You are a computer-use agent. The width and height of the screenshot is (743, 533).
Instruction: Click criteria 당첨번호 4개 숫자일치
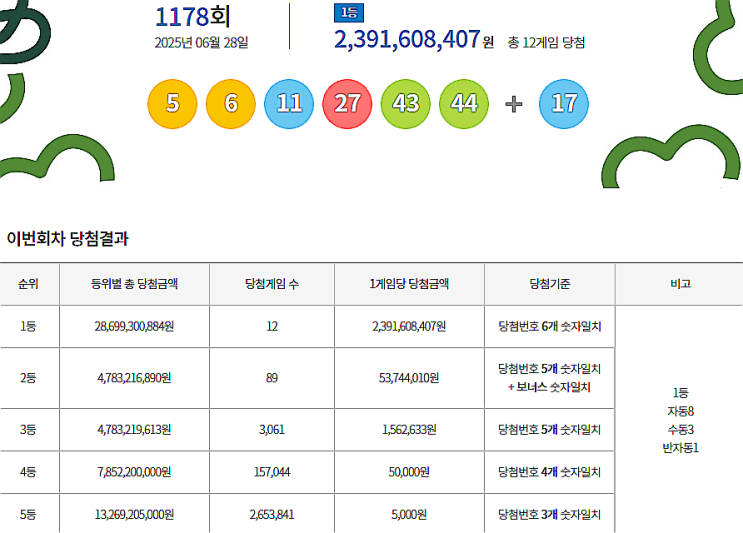click(550, 472)
